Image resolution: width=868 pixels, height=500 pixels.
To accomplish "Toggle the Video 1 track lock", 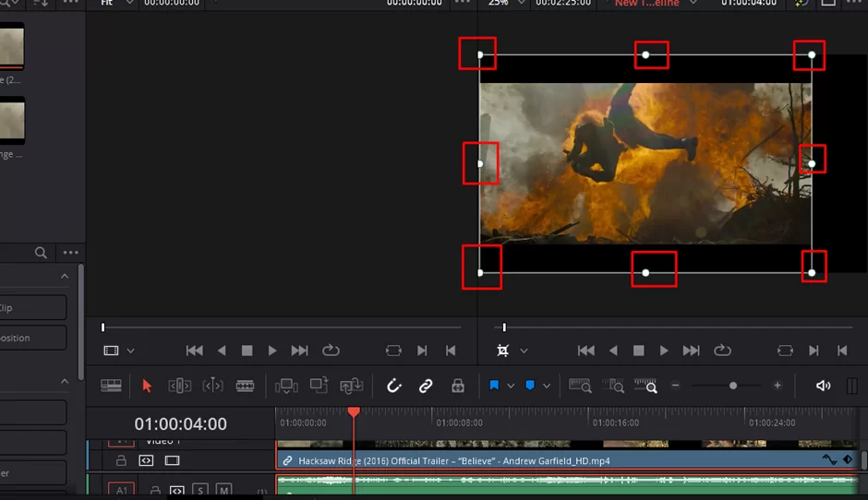I will [x=121, y=460].
